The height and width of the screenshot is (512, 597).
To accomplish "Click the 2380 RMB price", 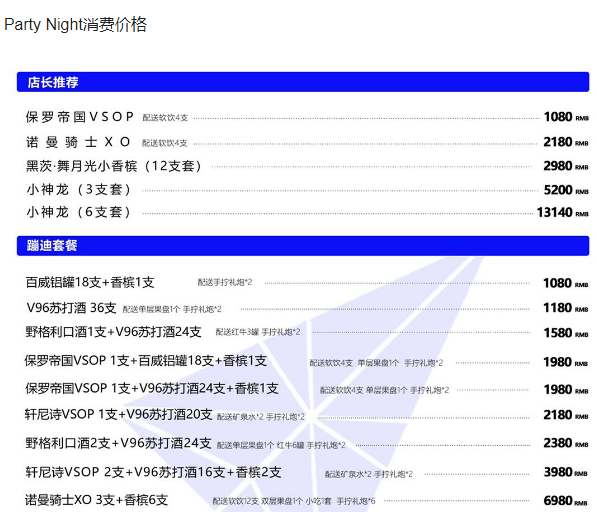I will click(566, 443).
